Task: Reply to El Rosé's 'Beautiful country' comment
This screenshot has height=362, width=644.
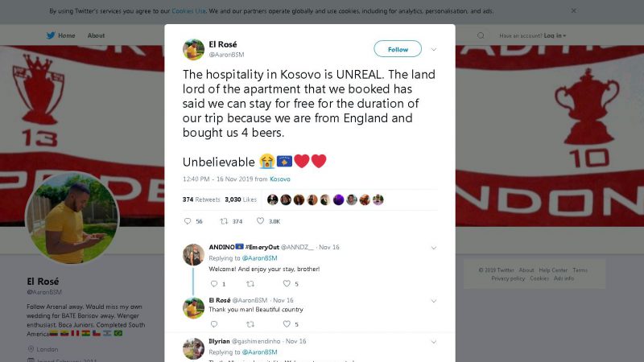Action: pyautogui.click(x=213, y=324)
